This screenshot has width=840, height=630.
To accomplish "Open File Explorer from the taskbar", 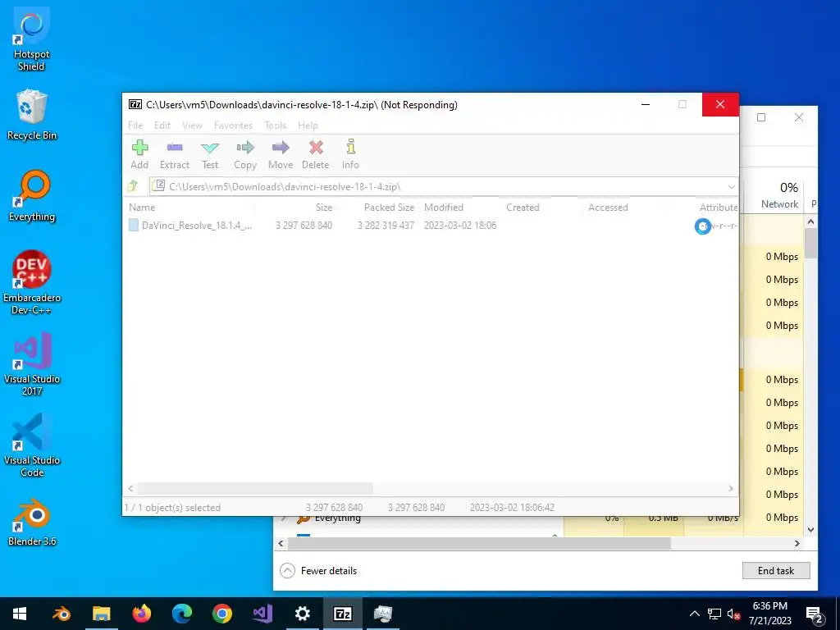I will tap(101, 614).
